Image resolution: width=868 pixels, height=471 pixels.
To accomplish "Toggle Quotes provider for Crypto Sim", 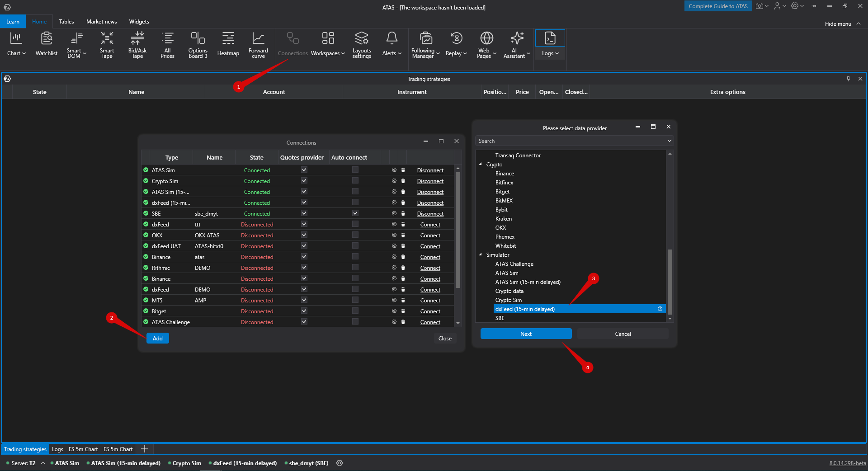I will (304, 180).
